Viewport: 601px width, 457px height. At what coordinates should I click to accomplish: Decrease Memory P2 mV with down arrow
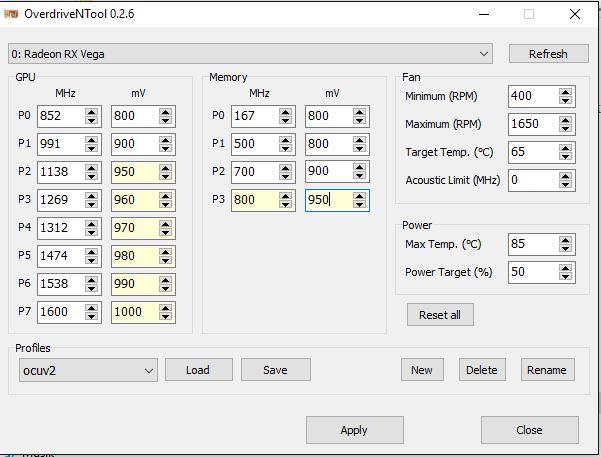(x=360, y=176)
